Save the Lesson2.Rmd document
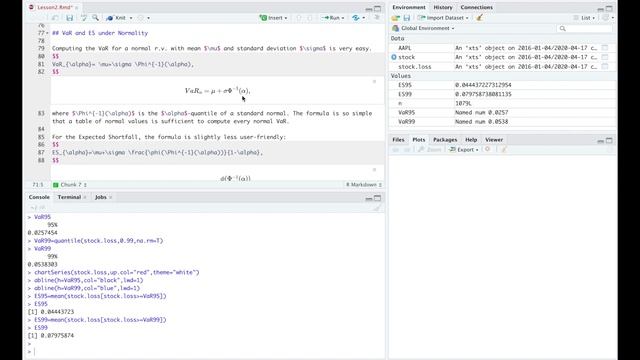Image resolution: width=640 pixels, height=360 pixels. tap(70, 18)
